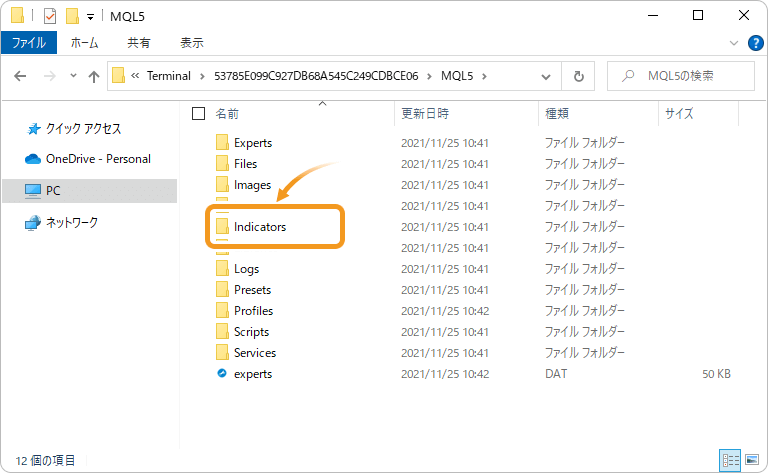Select PC in the navigation pane

(89, 190)
